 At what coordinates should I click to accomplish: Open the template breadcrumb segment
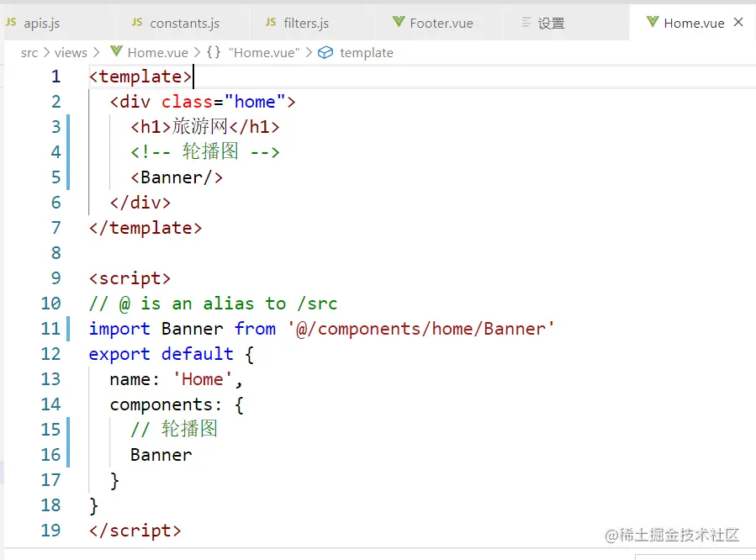pos(367,52)
